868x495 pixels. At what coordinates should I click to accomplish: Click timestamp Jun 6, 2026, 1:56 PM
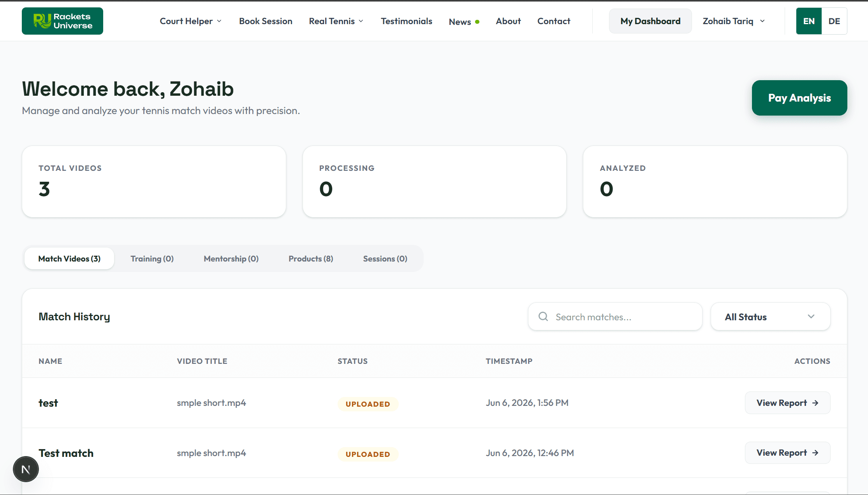point(527,403)
